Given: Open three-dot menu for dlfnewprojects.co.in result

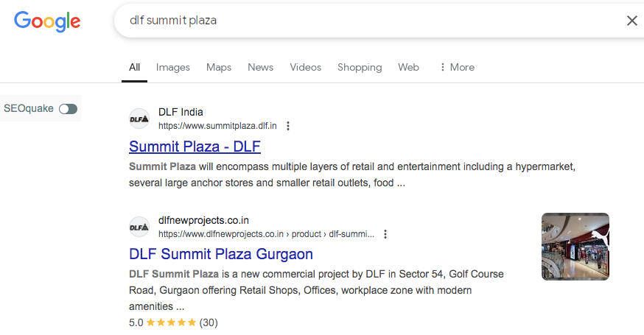Looking at the screenshot, I should (x=385, y=234).
